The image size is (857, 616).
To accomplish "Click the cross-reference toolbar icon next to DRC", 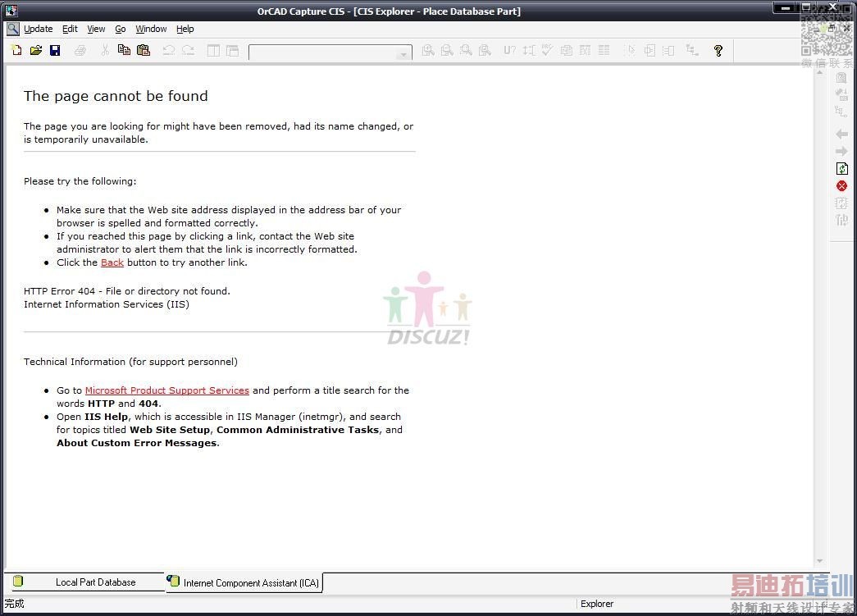I will coord(566,50).
